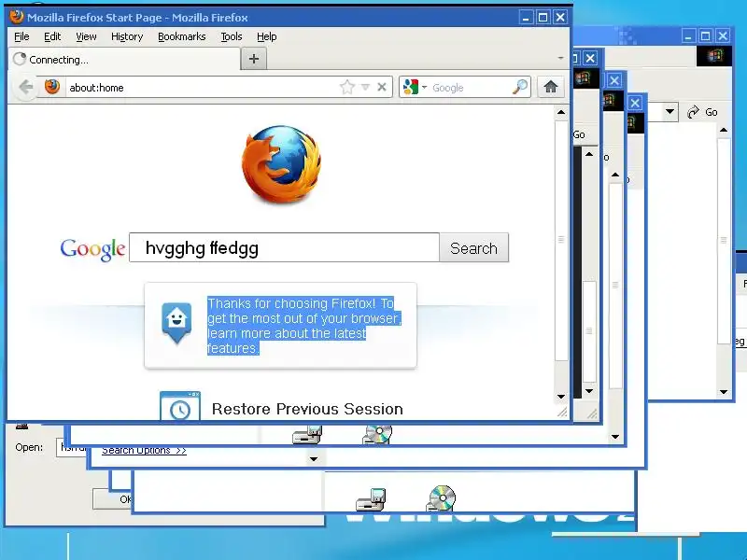The width and height of the screenshot is (747, 560).
Task: Click the Google logo beside the search box
Action: 92,249
